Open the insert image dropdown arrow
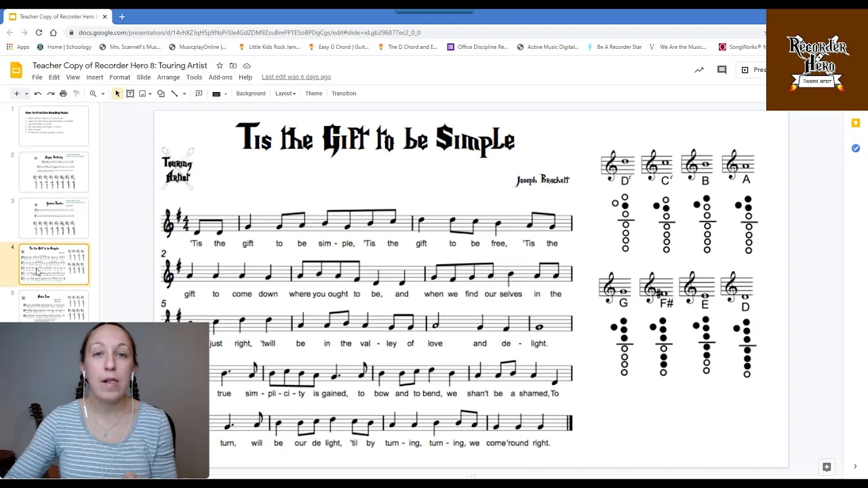Screen dimensions: 868x488 coord(151,94)
